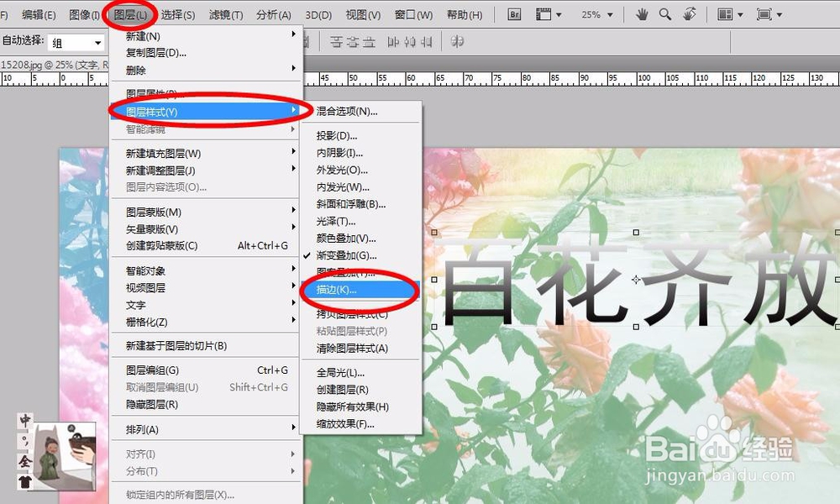Expand 新建调整图层(J) submenu arrow
The width and height of the screenshot is (840, 504).
coord(293,169)
